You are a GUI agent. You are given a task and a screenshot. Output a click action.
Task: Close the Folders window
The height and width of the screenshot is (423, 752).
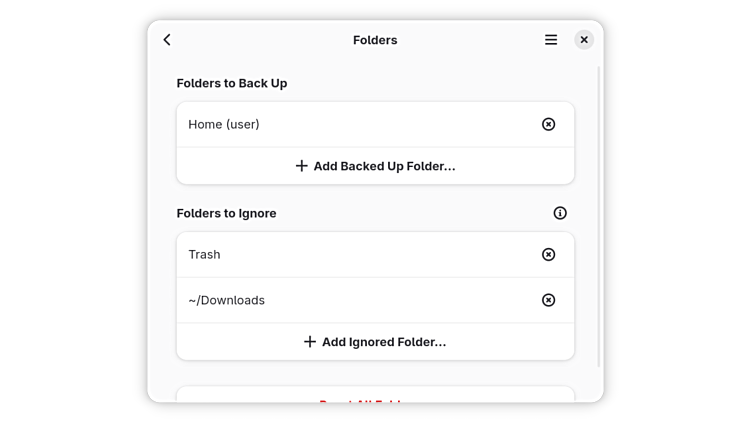point(584,40)
